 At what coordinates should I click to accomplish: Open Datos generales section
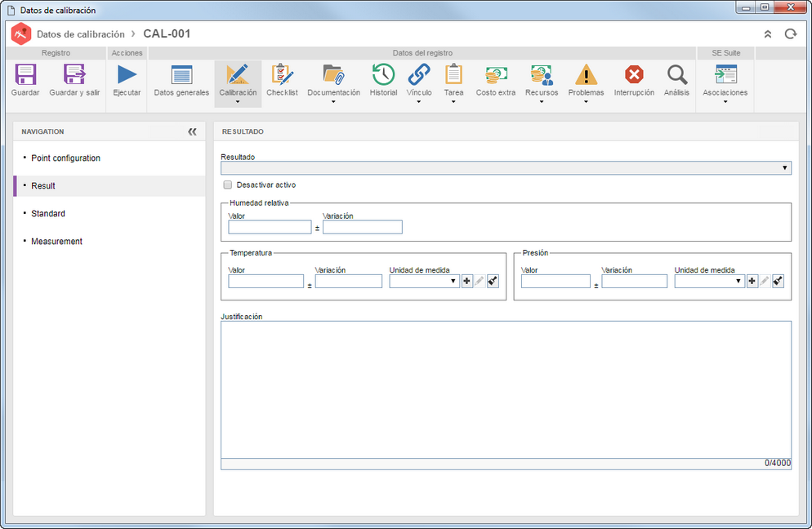[x=181, y=75]
